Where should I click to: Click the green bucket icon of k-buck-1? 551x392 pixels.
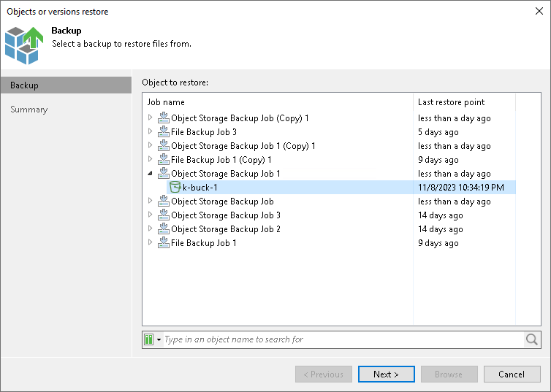[x=175, y=187]
